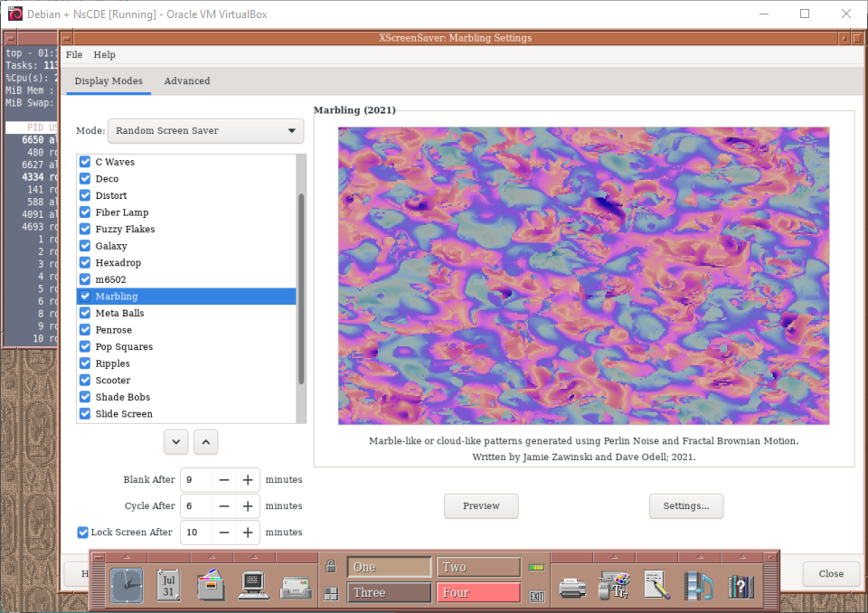Disable the Lock Screen After checkbox
Screen dimensions: 868x613
tap(83, 533)
